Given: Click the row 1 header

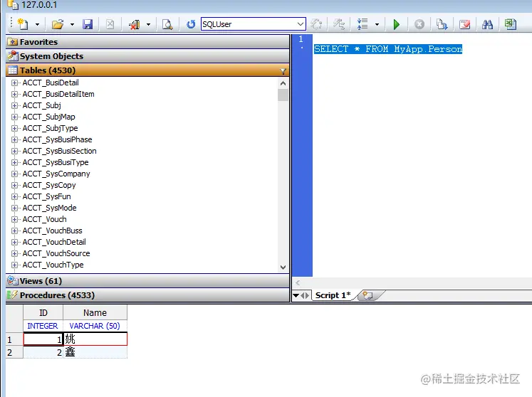Looking at the screenshot, I should click(x=14, y=339).
